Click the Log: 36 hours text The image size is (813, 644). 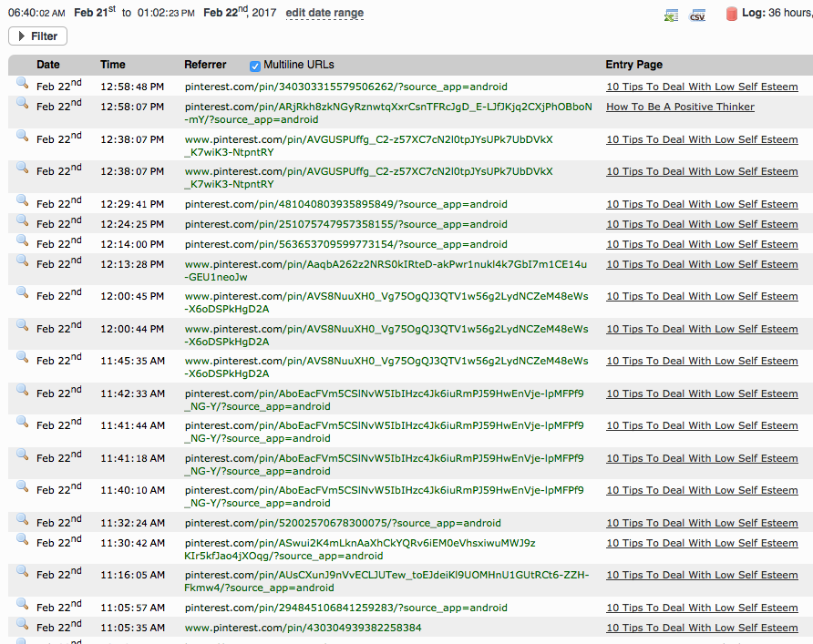[777, 13]
